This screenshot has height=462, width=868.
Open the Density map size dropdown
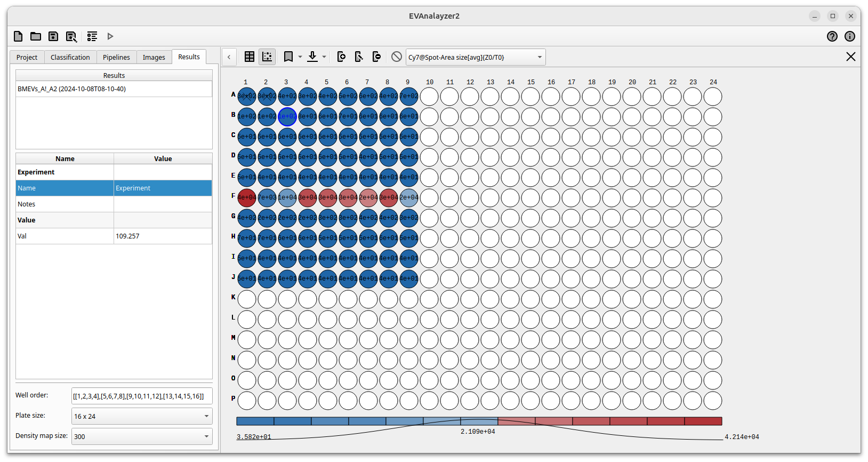pos(142,436)
